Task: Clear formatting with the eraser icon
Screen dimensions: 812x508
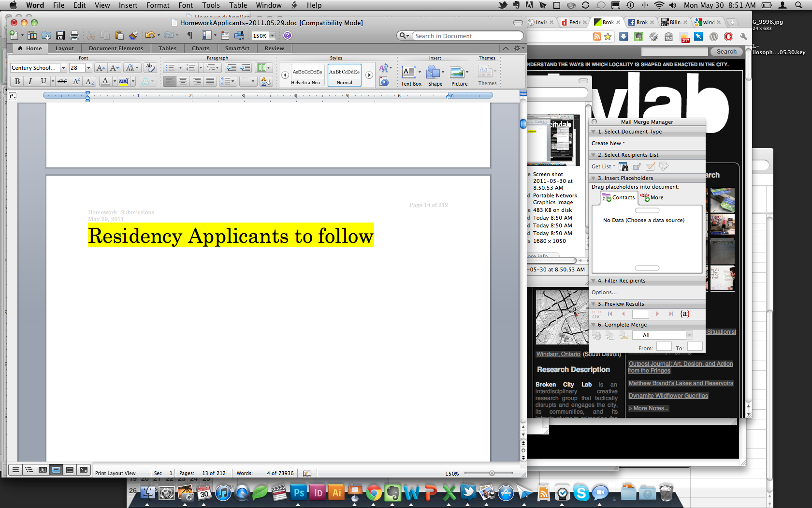Action: point(150,68)
